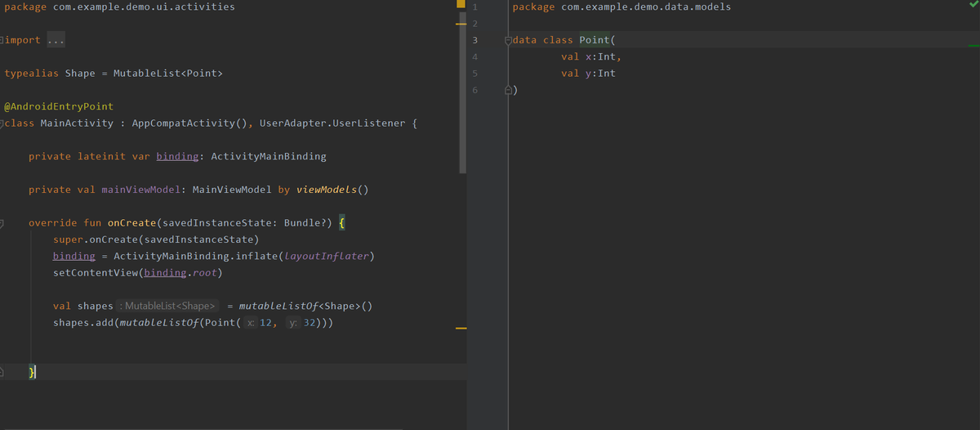Click the '@AndroidEntryPoint' annotation
This screenshot has height=430, width=980.
[x=59, y=107]
